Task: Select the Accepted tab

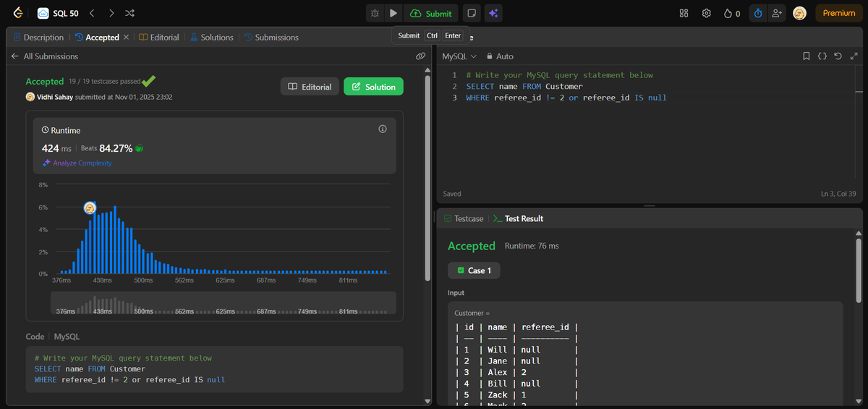Action: [x=97, y=37]
